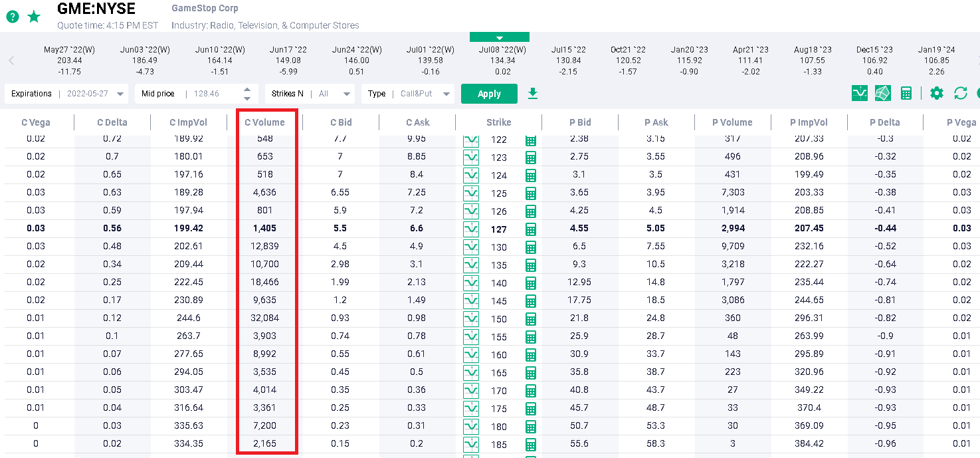The height and width of the screenshot is (458, 980).
Task: Open the chart icon for strike 180
Action: 471,427
